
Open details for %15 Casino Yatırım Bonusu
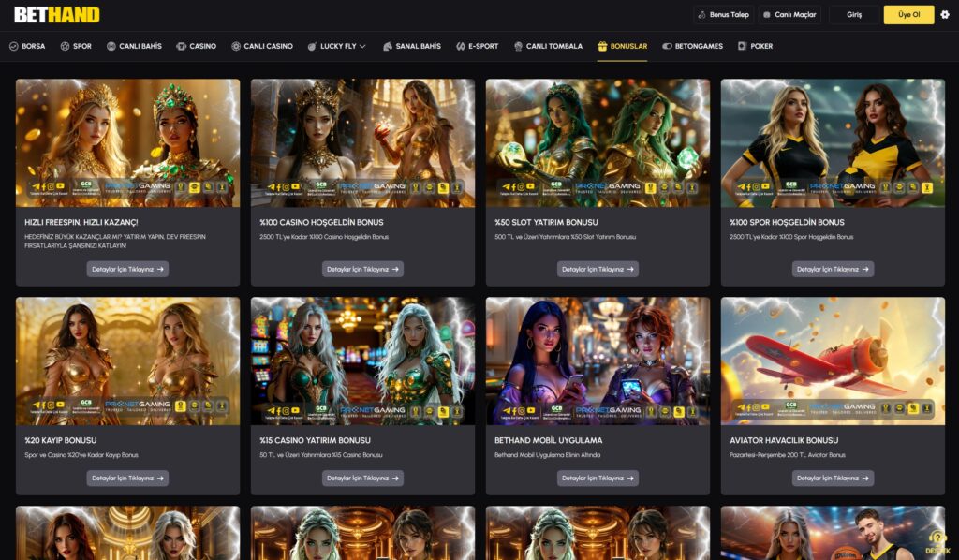pos(362,479)
